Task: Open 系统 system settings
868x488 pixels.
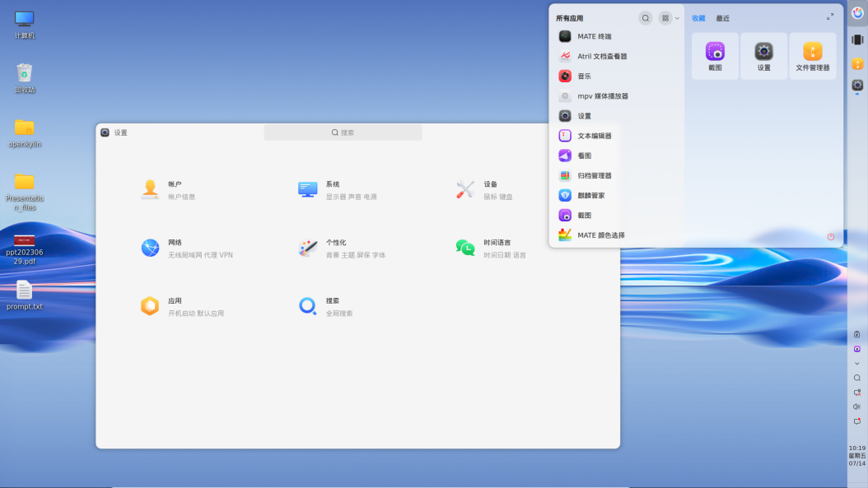Action: point(337,190)
